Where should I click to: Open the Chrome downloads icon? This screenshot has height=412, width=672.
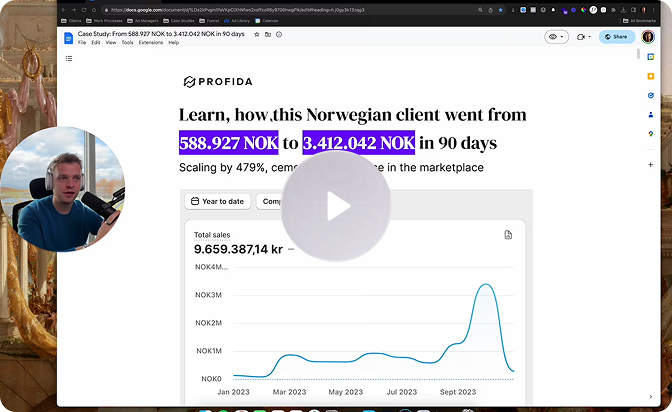coord(624,10)
